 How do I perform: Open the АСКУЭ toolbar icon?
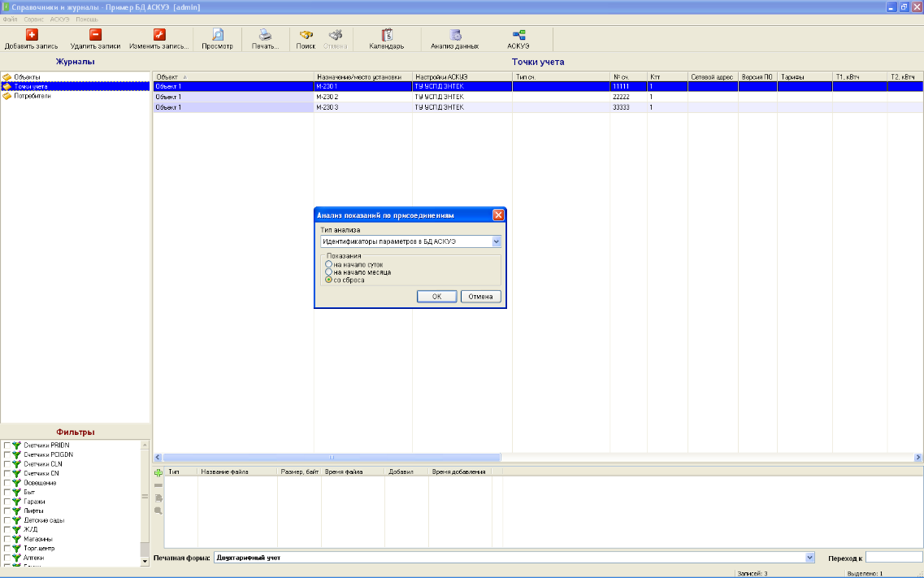(x=518, y=35)
